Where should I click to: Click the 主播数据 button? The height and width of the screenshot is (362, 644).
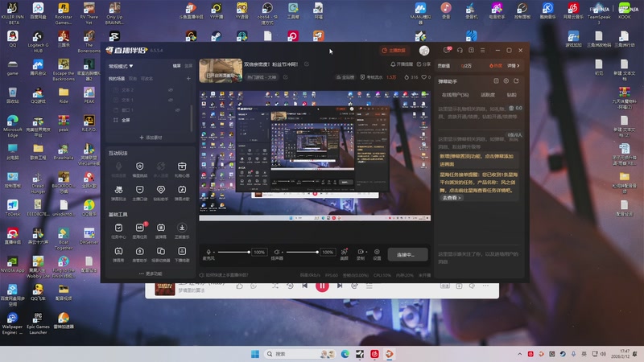394,51
